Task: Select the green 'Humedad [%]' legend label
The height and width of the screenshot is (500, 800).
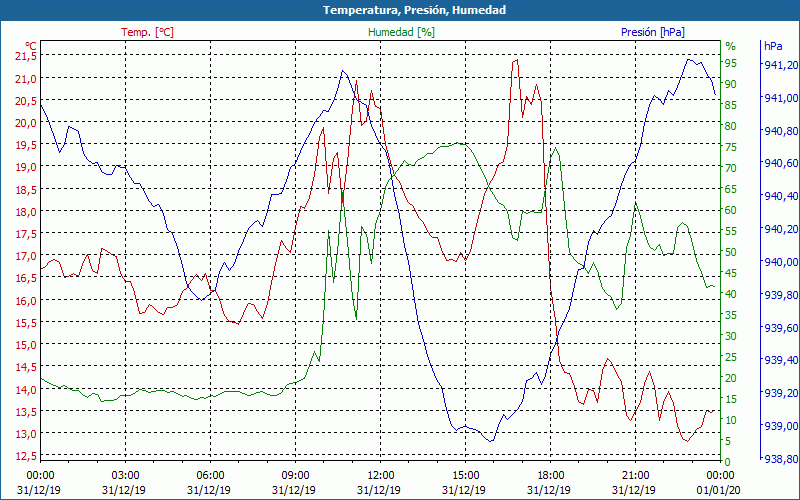Action: [401, 32]
